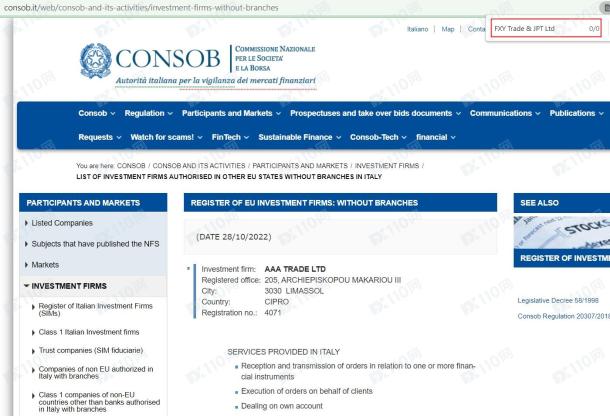The height and width of the screenshot is (416, 610).
Task: Expand the Requests menu
Action: click(x=100, y=137)
